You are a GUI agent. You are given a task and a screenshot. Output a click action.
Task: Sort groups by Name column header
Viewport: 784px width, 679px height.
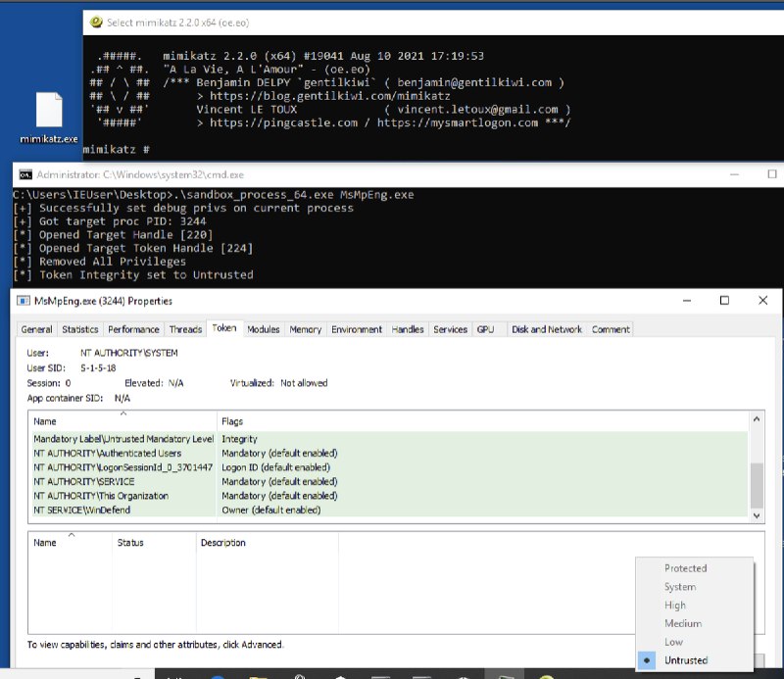coord(122,421)
